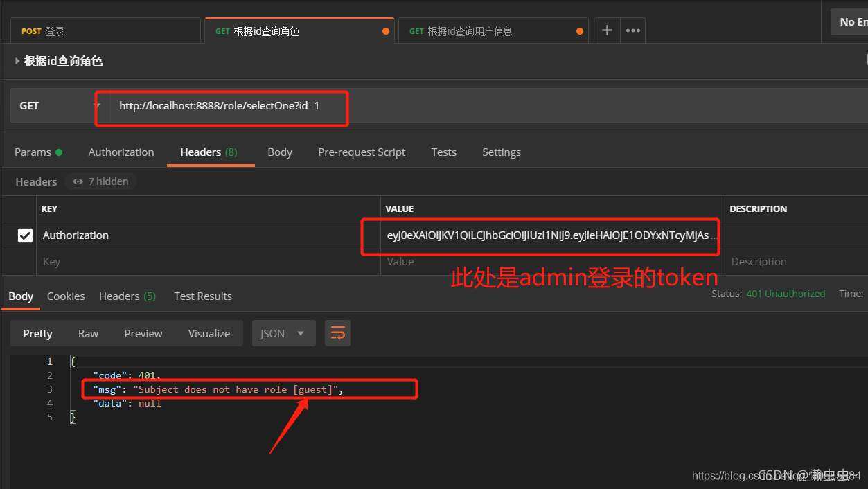
Task: Open the response Cookies tab
Action: coord(66,296)
